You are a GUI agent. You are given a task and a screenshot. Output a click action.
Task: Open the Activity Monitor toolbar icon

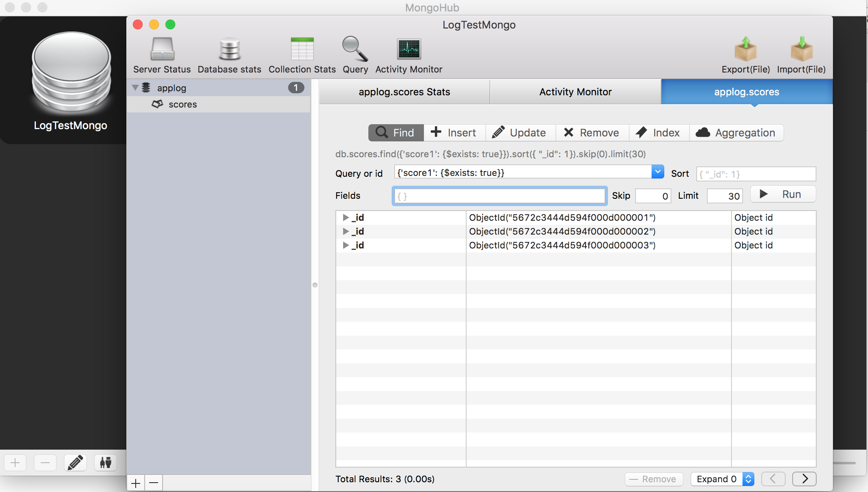click(x=409, y=49)
